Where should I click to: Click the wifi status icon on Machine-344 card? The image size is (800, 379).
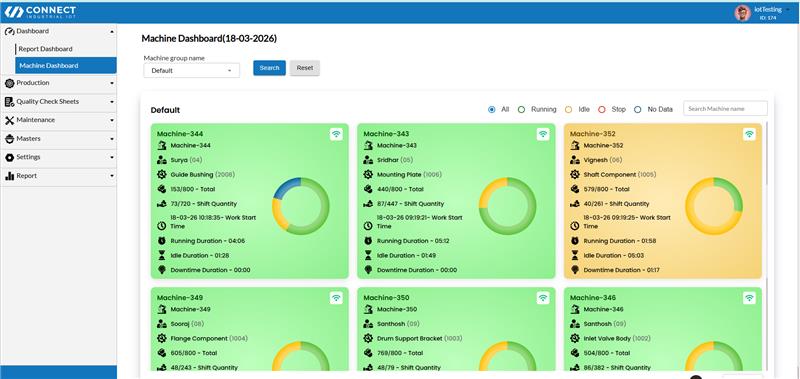pos(336,134)
